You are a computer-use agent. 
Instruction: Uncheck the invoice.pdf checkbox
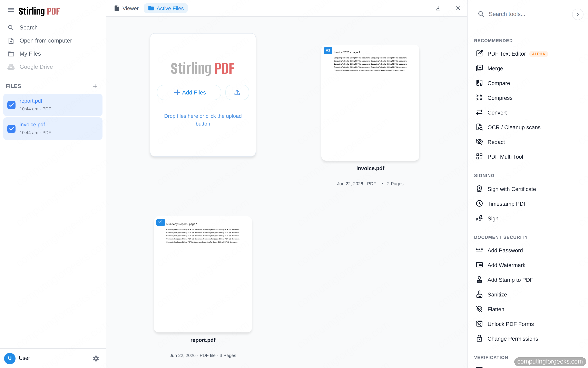[x=11, y=129]
